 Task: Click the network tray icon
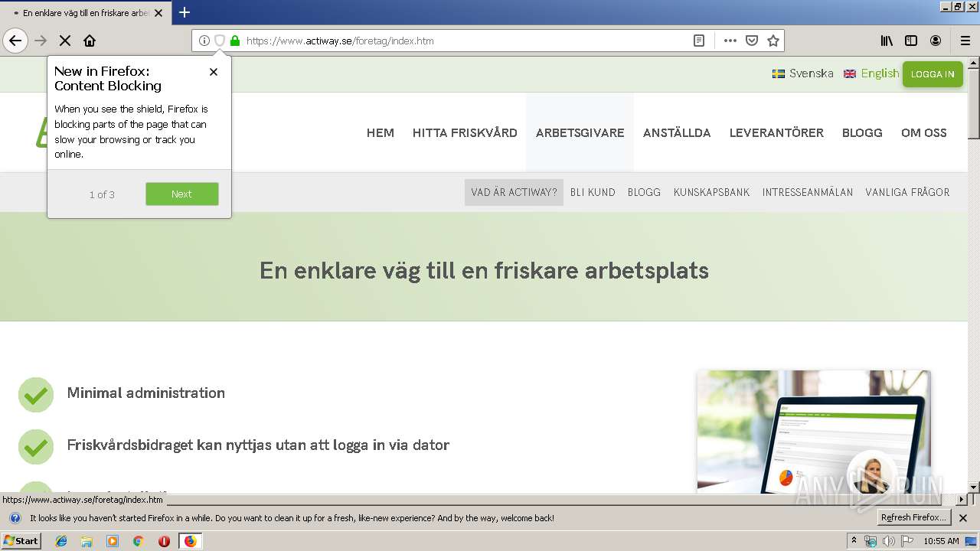[871, 541]
